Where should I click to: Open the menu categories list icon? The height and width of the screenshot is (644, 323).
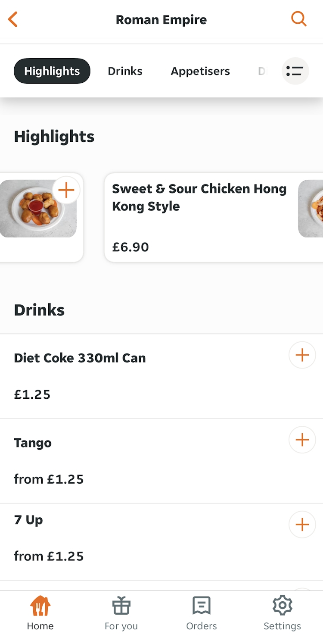(x=295, y=71)
